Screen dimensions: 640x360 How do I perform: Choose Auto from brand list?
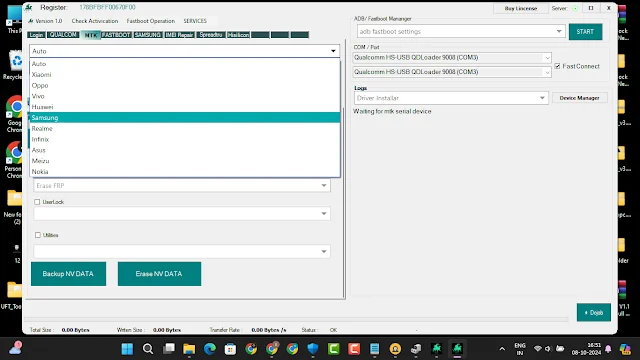pos(184,64)
